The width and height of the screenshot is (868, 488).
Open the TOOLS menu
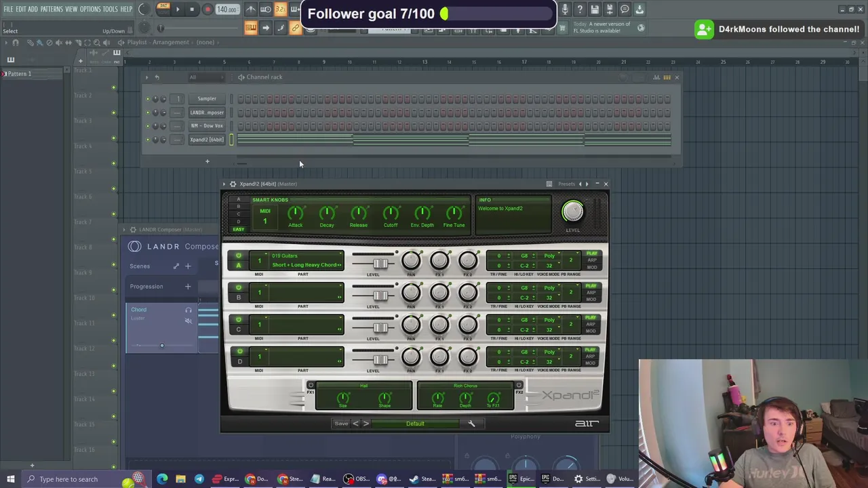pos(110,9)
